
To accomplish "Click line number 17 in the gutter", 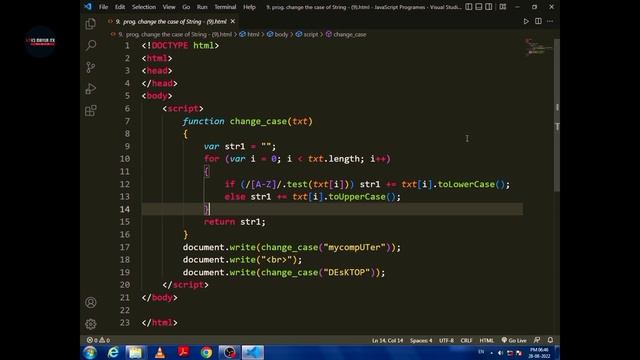I will [x=124, y=247].
